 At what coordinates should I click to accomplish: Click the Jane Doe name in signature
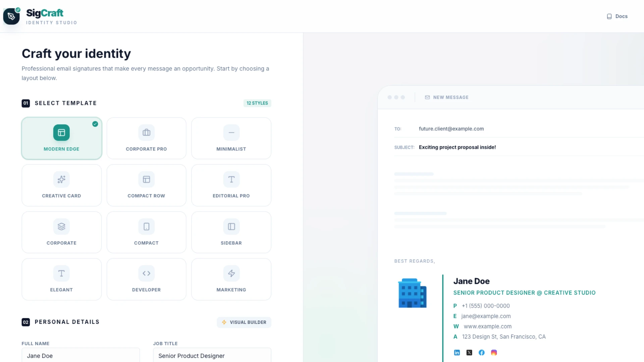coord(471,281)
